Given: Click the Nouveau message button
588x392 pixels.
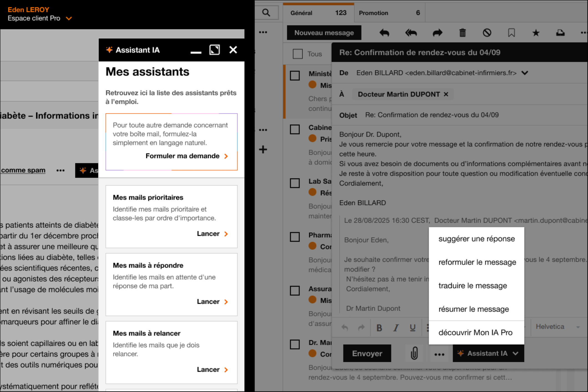Looking at the screenshot, I should pos(324,33).
